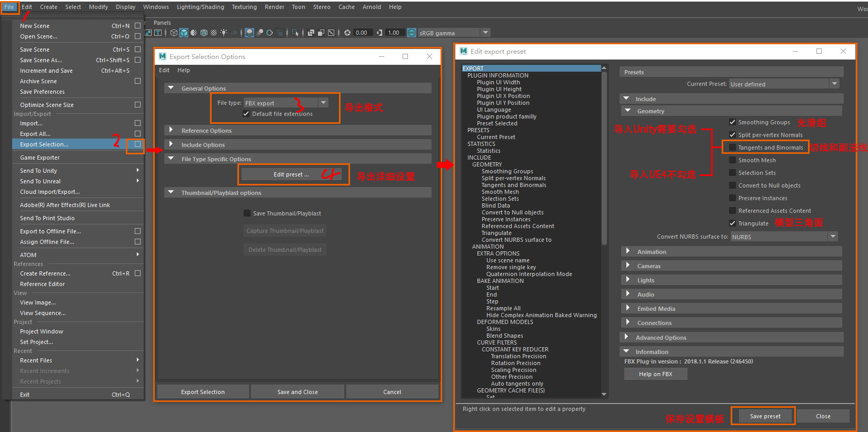Toggle screen space ambient occlusion icon
Image resolution: width=868 pixels, height=432 pixels.
tap(250, 33)
